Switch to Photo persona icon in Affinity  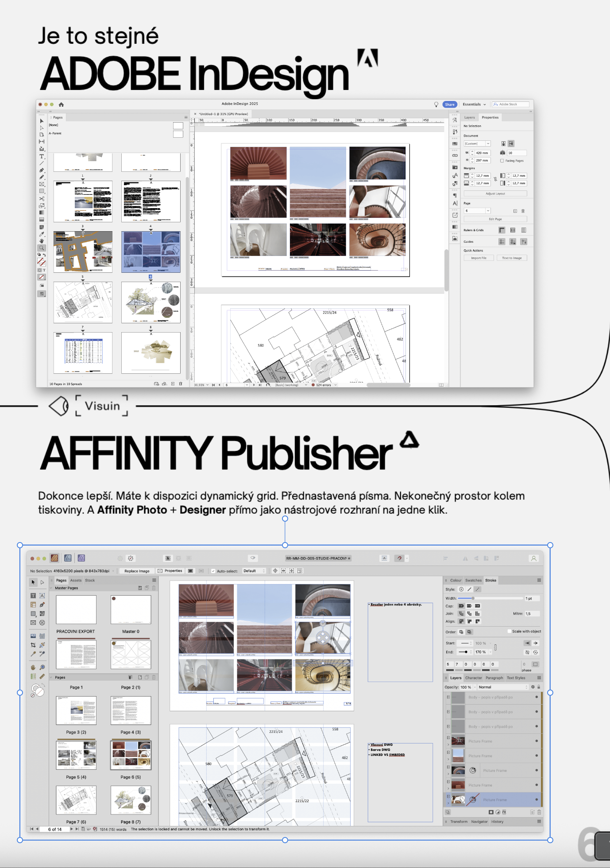(81, 558)
